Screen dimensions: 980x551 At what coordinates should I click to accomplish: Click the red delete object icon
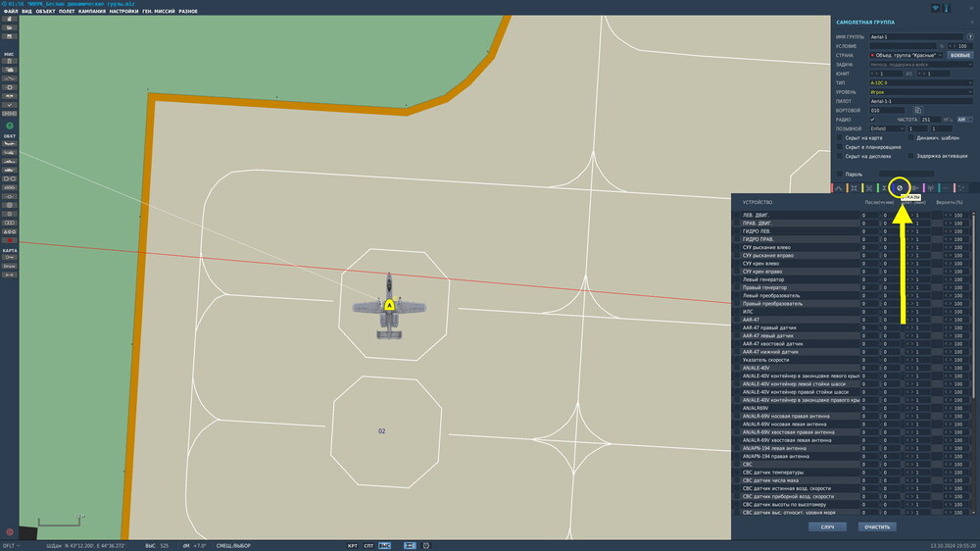10,240
